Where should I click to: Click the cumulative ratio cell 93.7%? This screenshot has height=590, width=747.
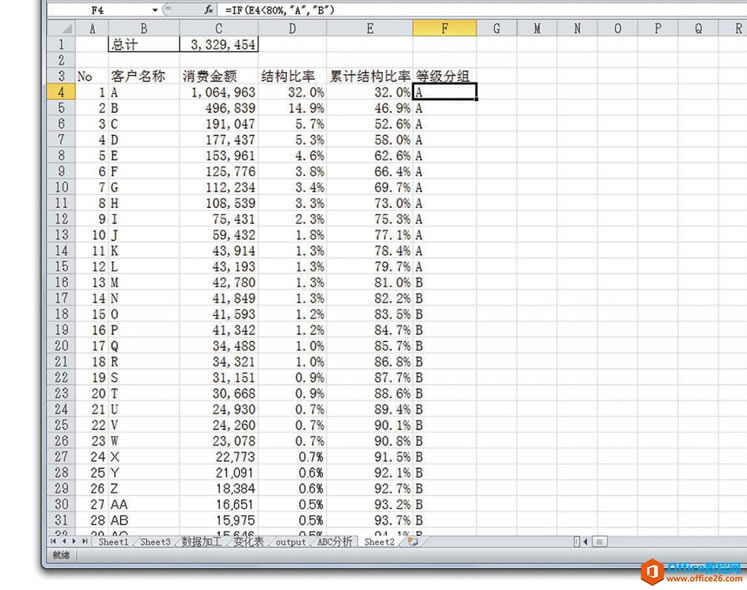coord(370,520)
